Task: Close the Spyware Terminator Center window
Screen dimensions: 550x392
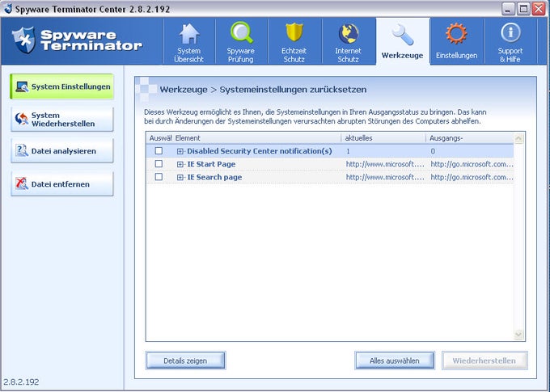Action: coord(539,9)
